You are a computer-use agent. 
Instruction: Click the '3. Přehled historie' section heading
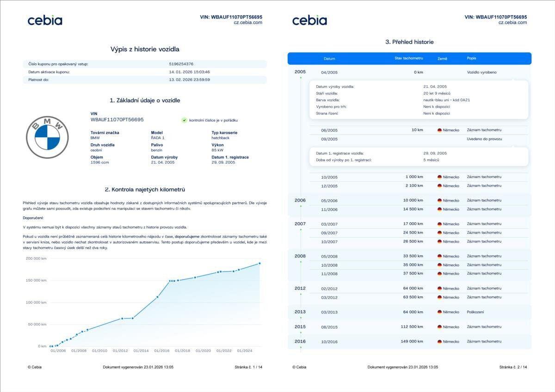click(x=409, y=42)
